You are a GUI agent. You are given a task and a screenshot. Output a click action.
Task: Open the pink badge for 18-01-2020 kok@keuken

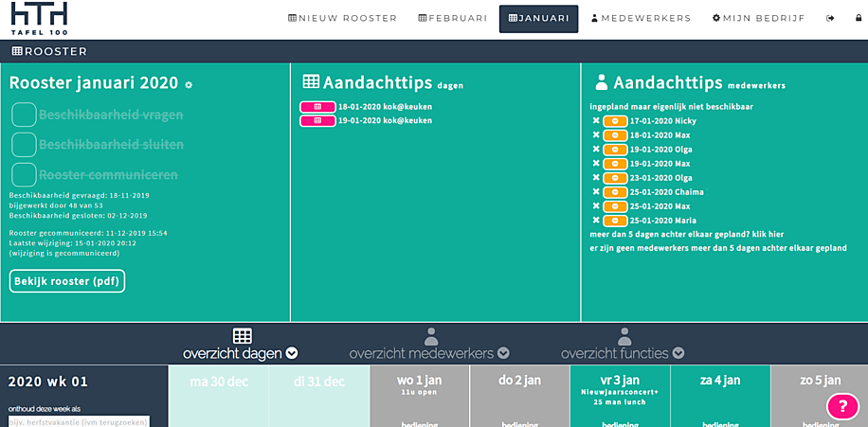[x=317, y=107]
